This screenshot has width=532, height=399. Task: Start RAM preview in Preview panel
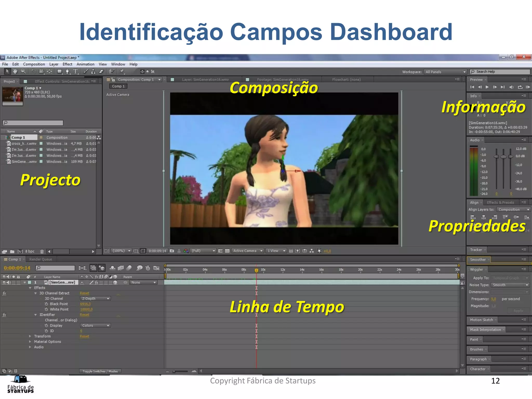[x=528, y=87]
